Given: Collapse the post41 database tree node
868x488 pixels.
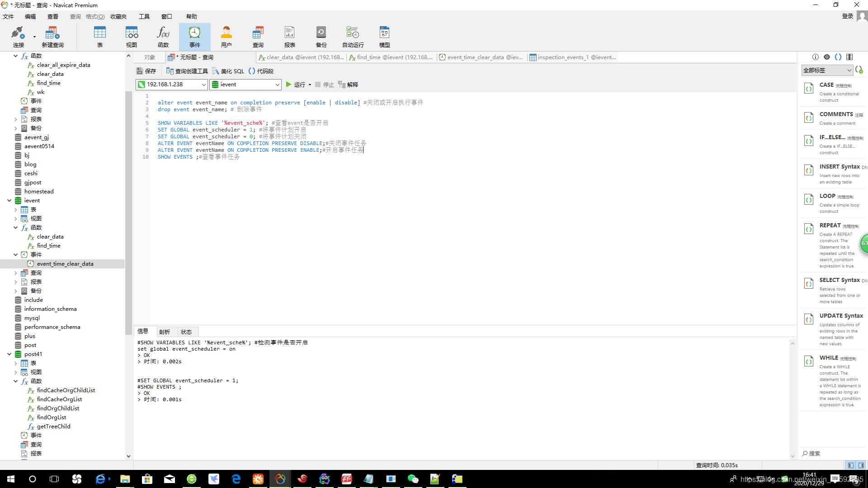Looking at the screenshot, I should (9, 354).
